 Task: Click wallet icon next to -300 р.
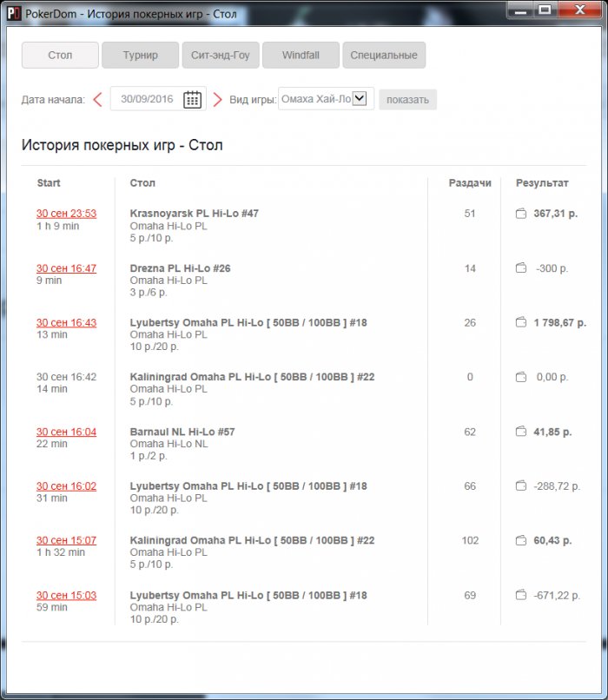pos(521,267)
